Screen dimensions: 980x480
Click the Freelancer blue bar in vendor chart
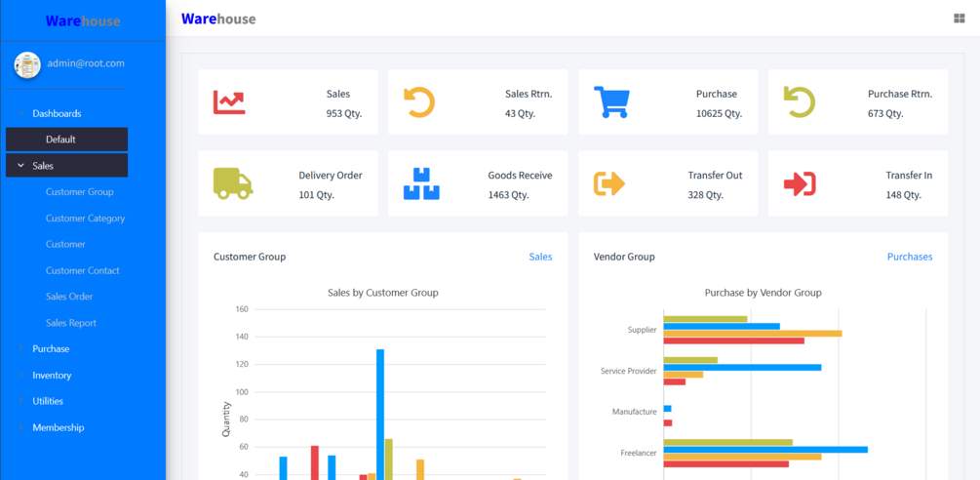(765, 450)
